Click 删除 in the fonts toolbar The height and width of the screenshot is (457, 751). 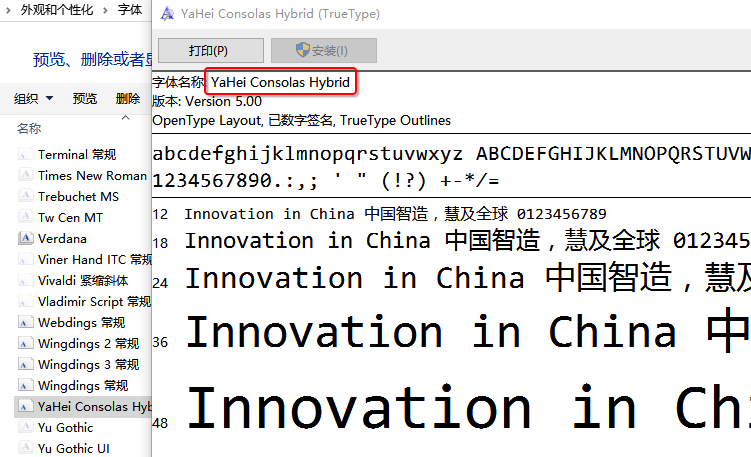tap(128, 99)
